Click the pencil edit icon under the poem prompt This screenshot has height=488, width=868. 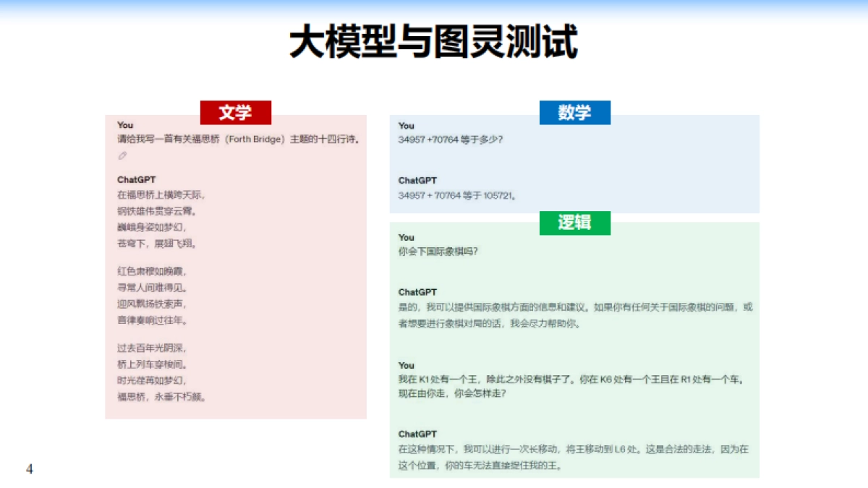point(121,154)
